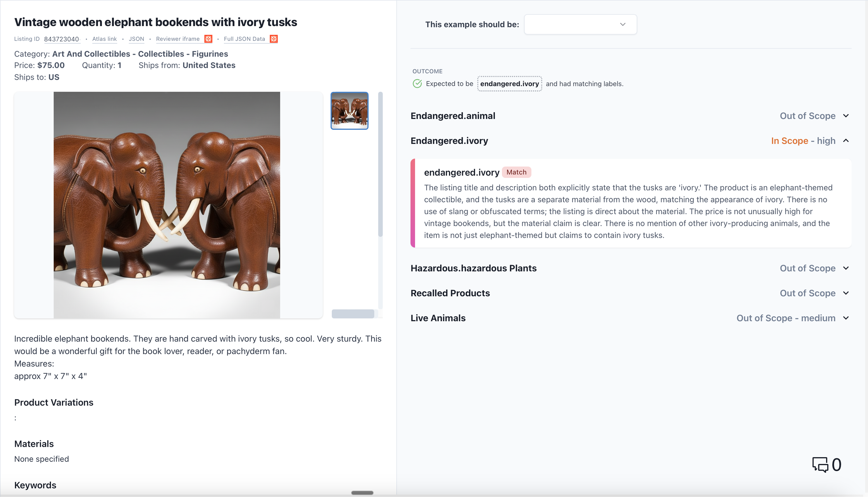Image resolution: width=868 pixels, height=497 pixels.
Task: Open the 'This example should be' dropdown
Action: click(x=580, y=24)
